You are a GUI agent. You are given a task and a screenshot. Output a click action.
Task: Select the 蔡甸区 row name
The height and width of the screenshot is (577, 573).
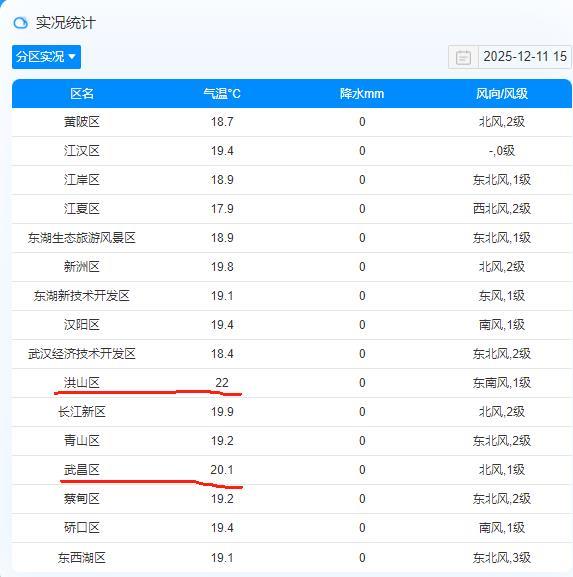(82, 499)
